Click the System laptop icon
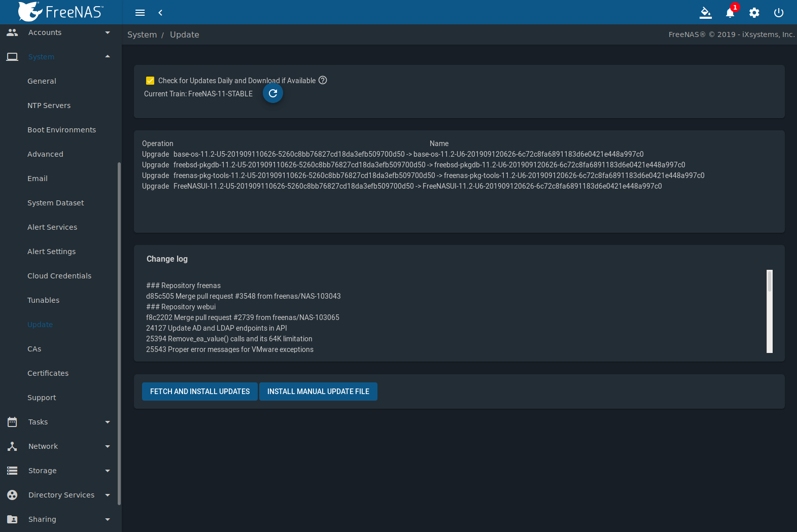The height and width of the screenshot is (532, 797). (12, 57)
